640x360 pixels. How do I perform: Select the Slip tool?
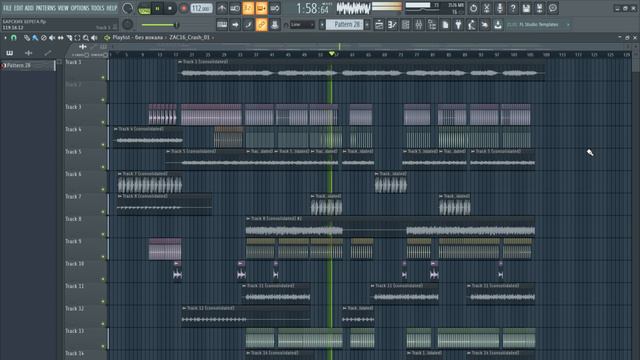60,38
